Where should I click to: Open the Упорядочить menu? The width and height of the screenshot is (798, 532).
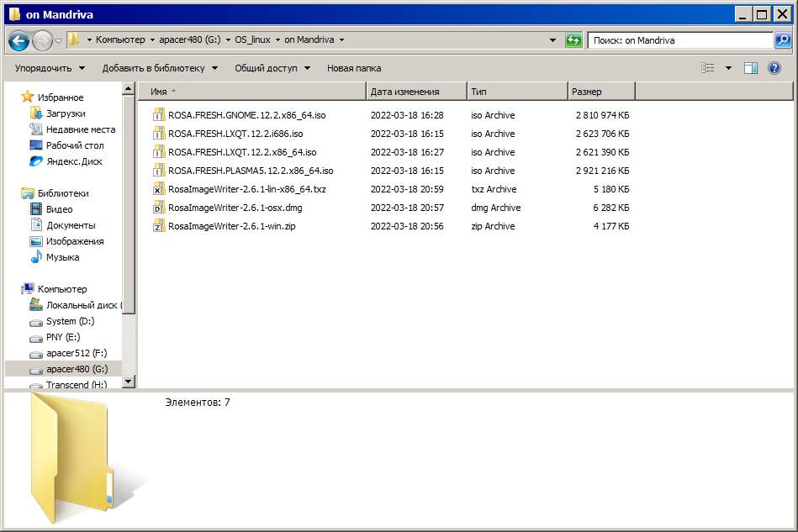tap(50, 68)
